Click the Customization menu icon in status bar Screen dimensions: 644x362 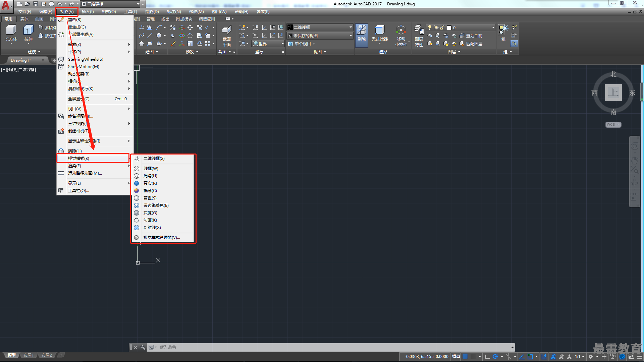640,357
